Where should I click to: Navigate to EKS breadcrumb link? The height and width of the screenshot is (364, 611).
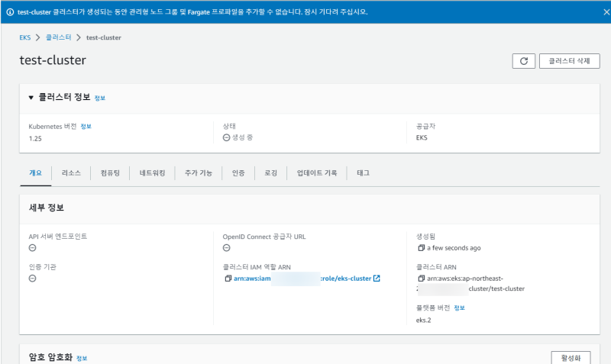coord(25,37)
